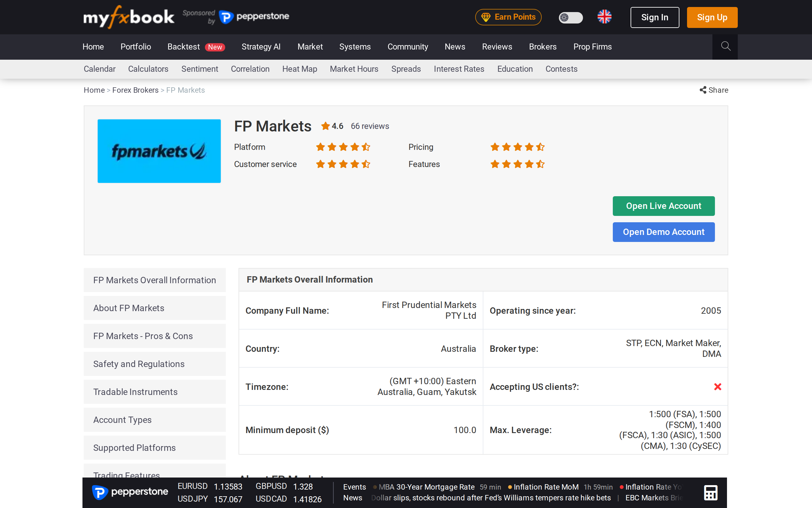Viewport: 812px width, 508px height.
Task: Select Calendar in the submenu bar
Action: (x=100, y=69)
